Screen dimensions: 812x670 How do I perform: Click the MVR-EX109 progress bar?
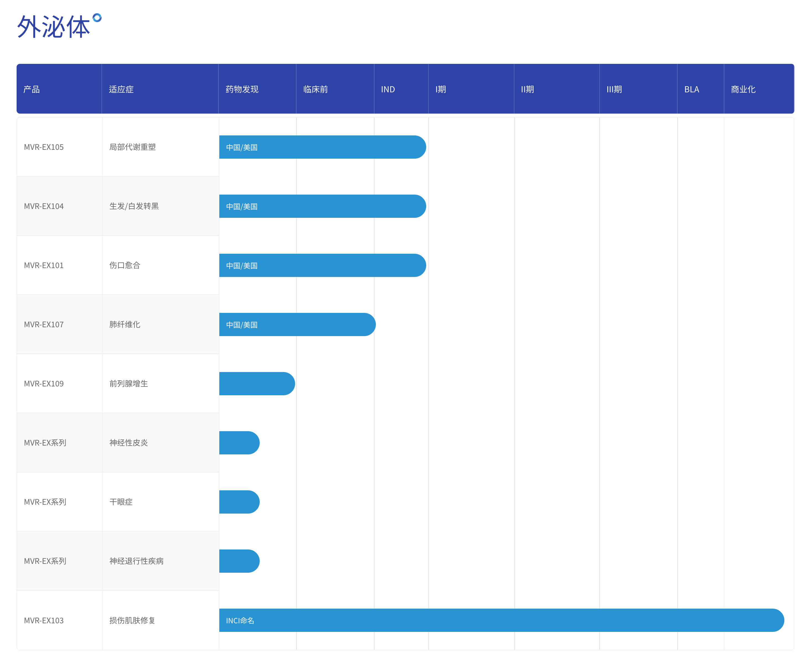(257, 384)
